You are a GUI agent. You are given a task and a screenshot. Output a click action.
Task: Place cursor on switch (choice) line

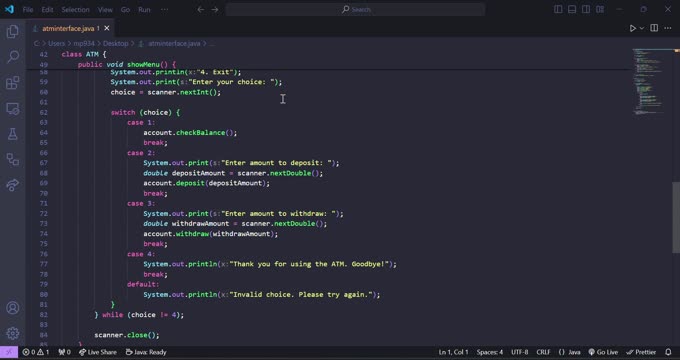tap(145, 112)
